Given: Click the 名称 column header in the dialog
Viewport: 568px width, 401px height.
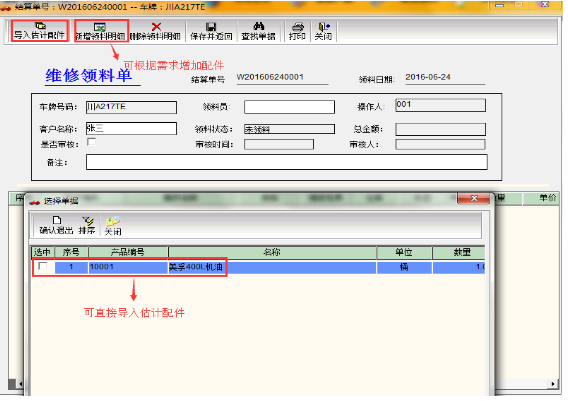Looking at the screenshot, I should click(x=272, y=252).
